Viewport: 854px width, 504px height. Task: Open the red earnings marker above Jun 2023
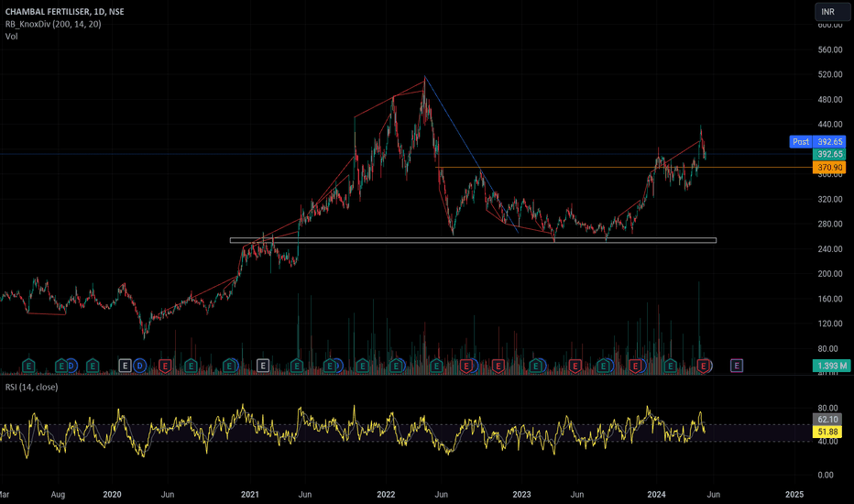(x=575, y=367)
